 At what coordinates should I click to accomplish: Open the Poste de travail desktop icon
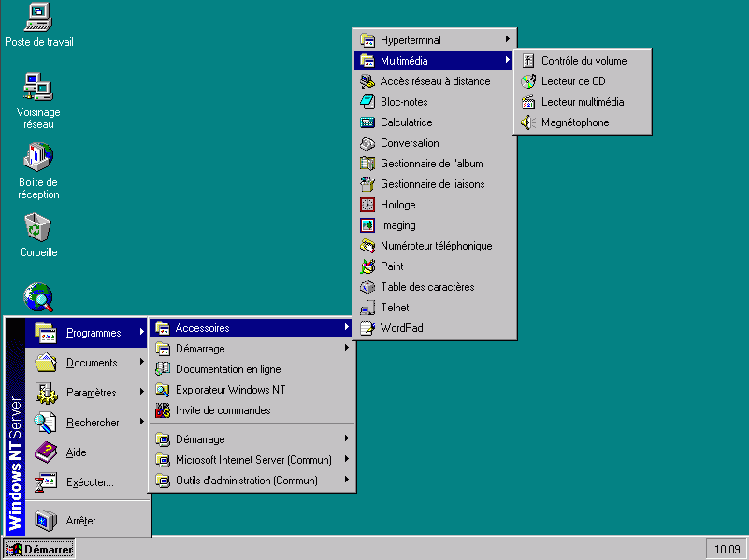pyautogui.click(x=38, y=17)
